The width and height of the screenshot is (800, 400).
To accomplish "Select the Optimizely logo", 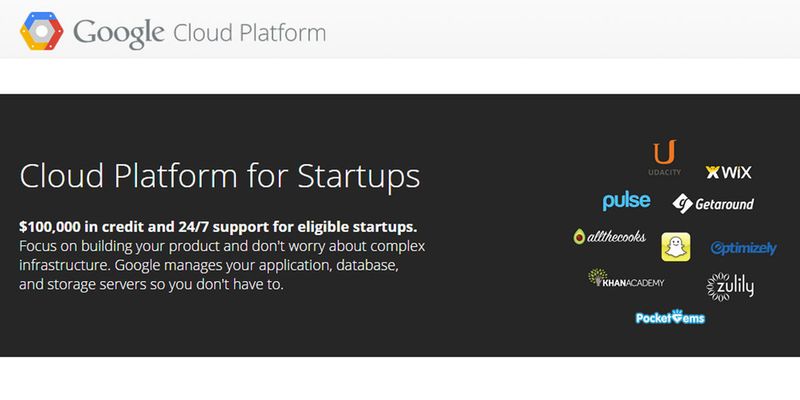I will [x=743, y=248].
